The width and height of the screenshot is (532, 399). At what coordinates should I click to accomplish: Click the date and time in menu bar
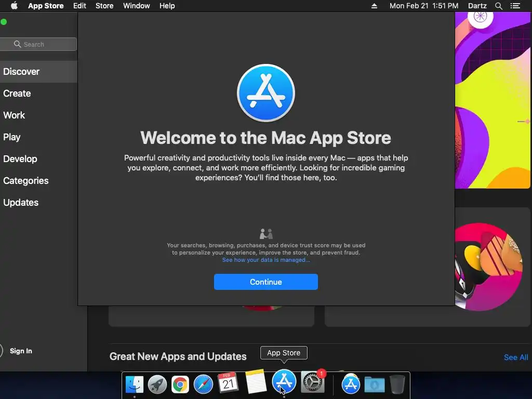point(424,6)
